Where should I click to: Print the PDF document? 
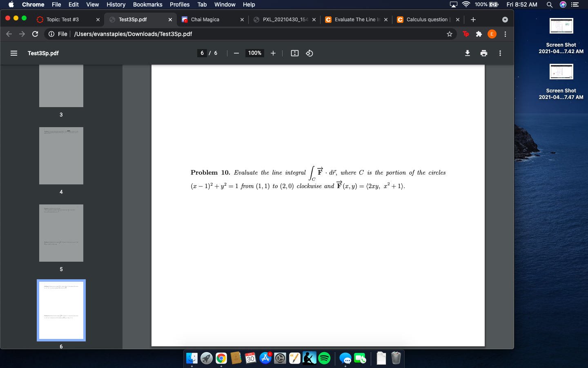(x=483, y=53)
